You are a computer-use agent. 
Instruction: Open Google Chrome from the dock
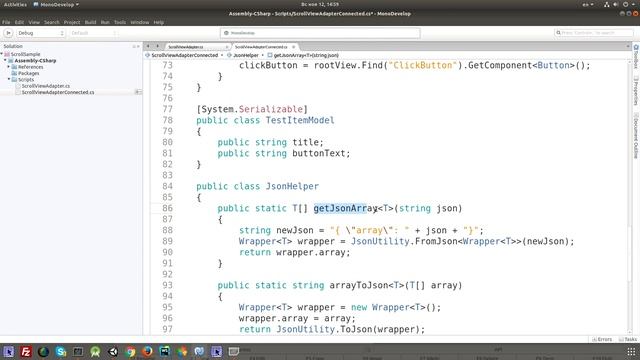[131, 351]
